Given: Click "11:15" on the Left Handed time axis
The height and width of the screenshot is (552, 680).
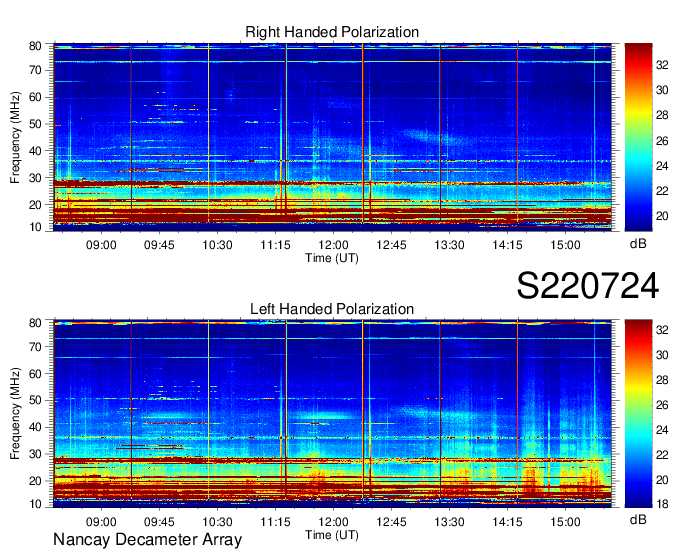Looking at the screenshot, I should click(275, 522).
